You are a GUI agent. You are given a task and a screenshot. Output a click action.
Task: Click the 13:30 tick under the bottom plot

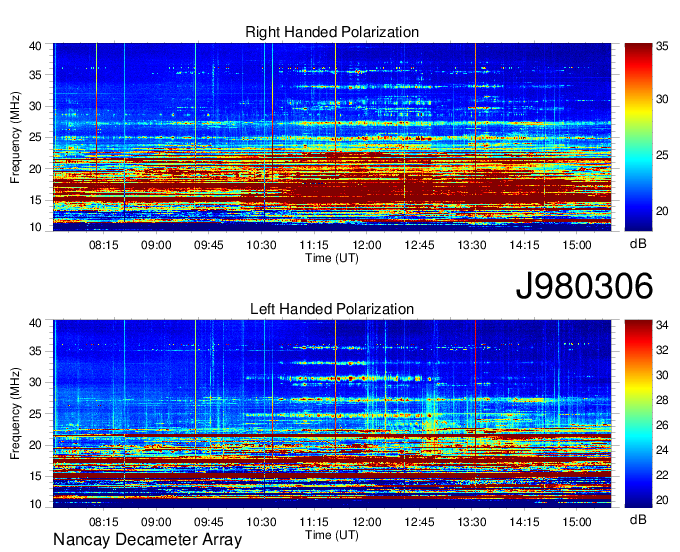point(472,522)
